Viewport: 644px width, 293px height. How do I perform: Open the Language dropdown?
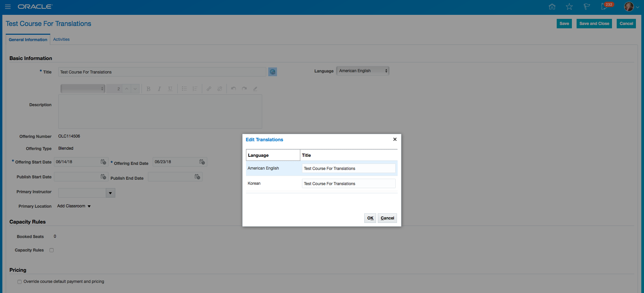[363, 71]
